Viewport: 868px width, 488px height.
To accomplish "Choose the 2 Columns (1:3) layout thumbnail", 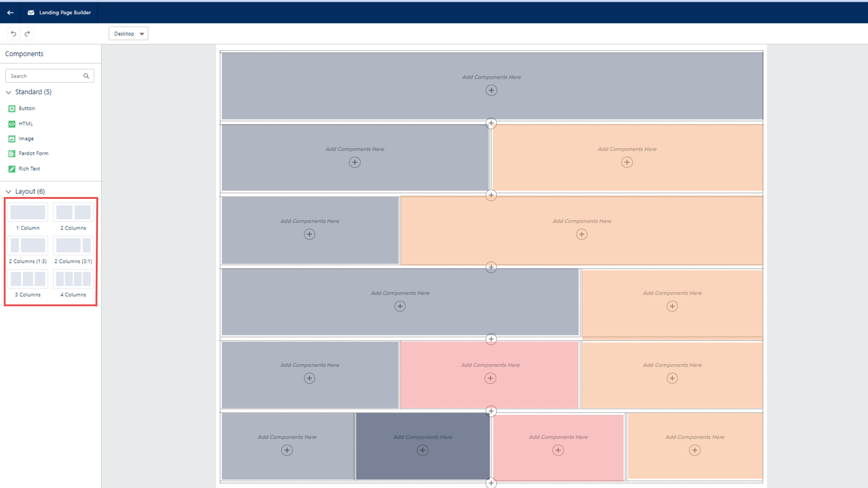I will 28,245.
